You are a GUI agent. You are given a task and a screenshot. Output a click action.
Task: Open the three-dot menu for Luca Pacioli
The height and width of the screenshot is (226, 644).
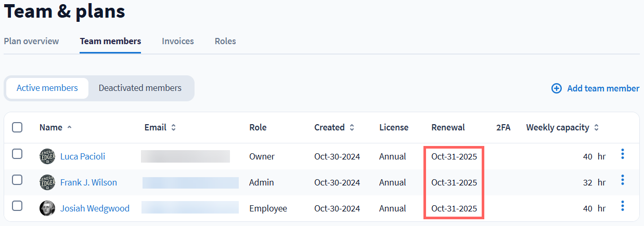622,154
